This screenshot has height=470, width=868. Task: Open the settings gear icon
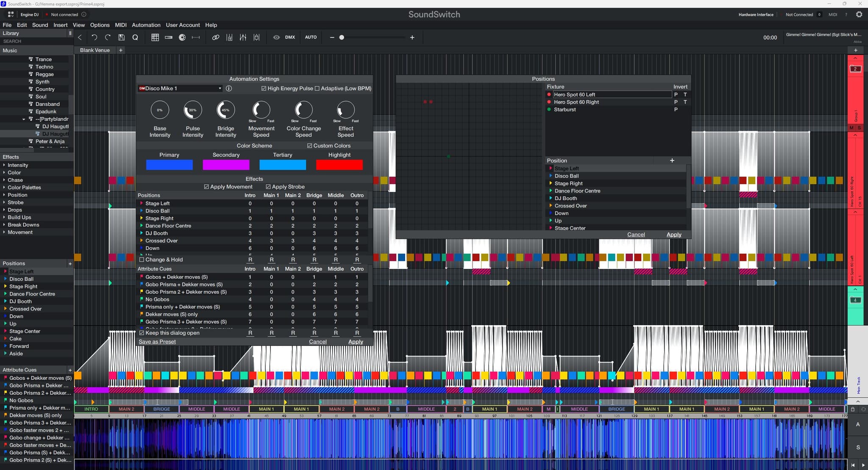(859, 14)
